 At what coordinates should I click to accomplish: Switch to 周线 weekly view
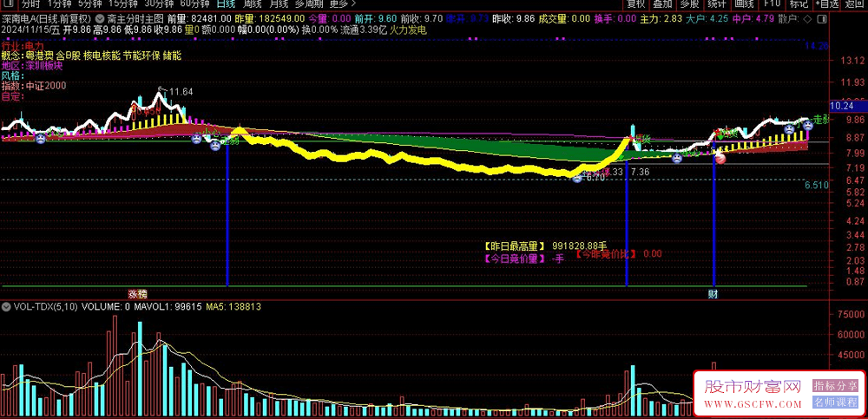point(252,3)
